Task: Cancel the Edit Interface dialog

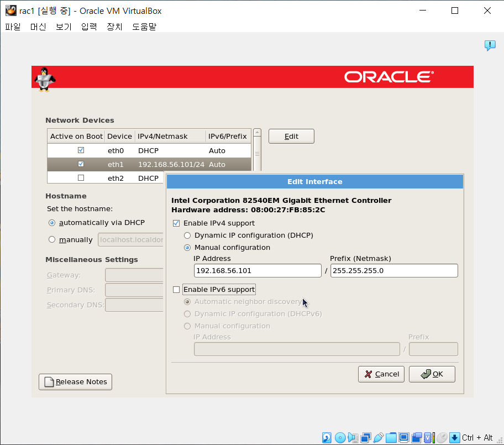Action: (x=381, y=374)
